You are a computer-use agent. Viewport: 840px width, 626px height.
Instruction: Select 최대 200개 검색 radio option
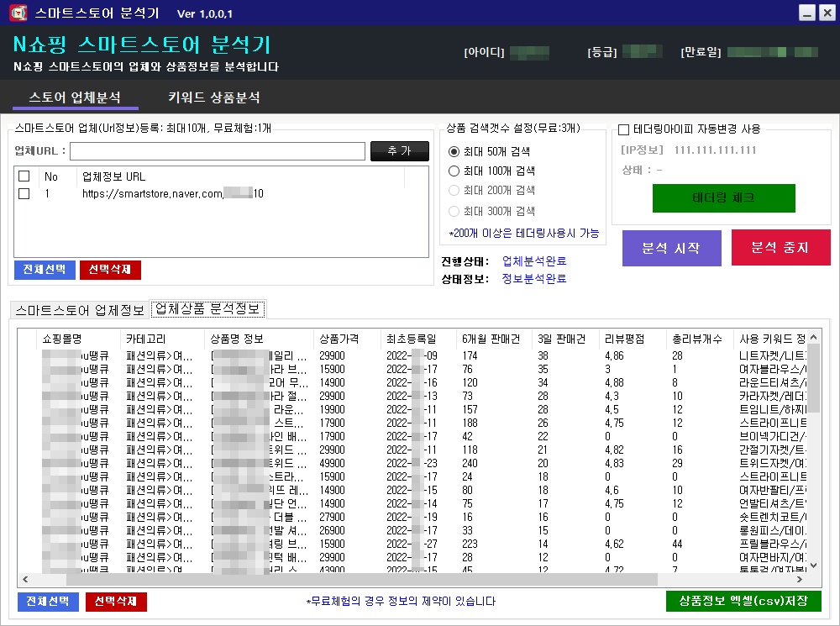[454, 190]
